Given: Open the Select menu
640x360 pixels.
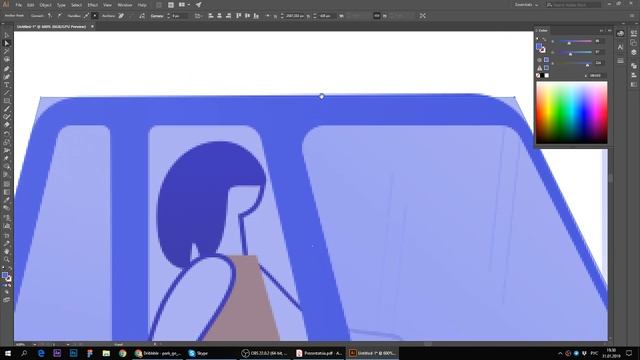Looking at the screenshot, I should [x=76, y=5].
